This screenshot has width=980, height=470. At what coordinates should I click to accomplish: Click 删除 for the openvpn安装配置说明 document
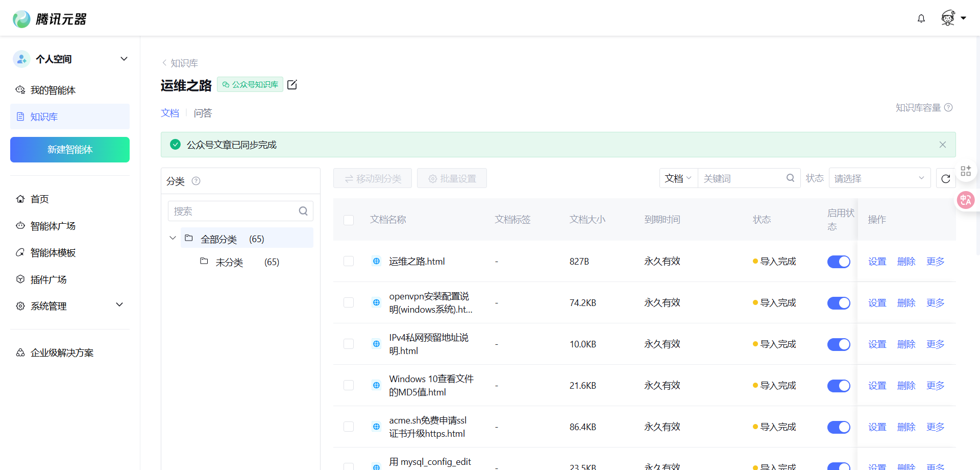pos(906,303)
